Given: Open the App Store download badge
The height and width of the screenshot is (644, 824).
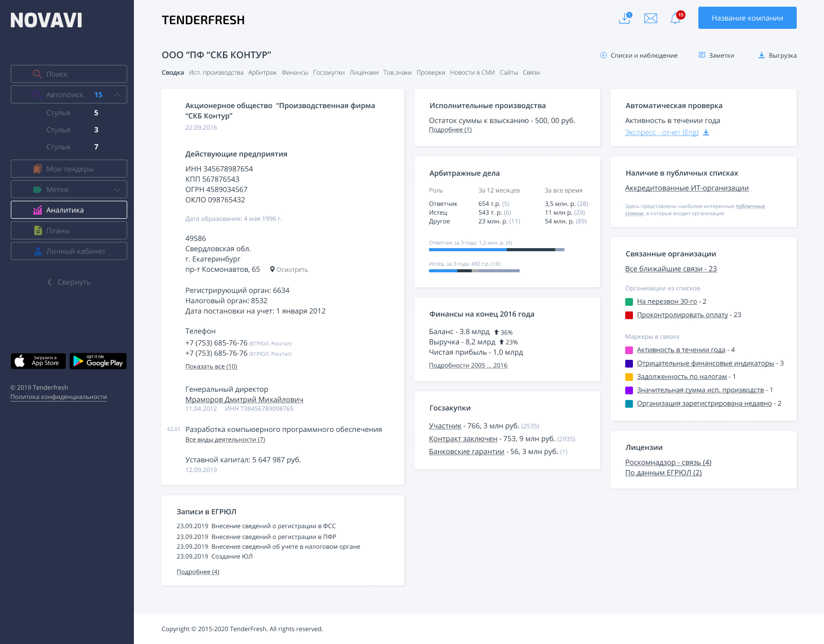Looking at the screenshot, I should click(x=38, y=361).
